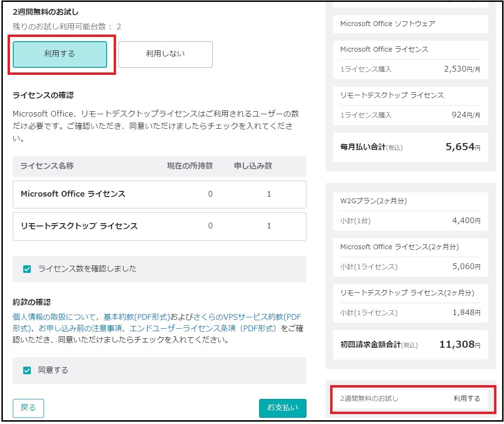
Task: Click the ライセンスの確認 heading
Action: point(43,95)
